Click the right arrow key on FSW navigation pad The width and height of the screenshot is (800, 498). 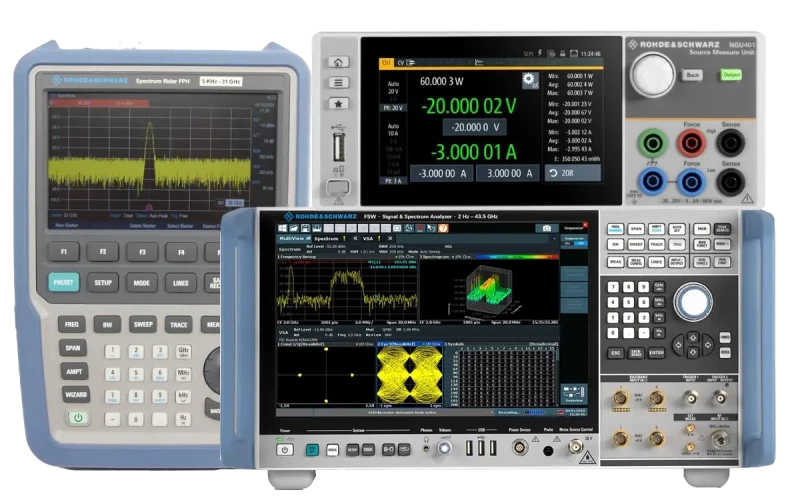pos(708,345)
